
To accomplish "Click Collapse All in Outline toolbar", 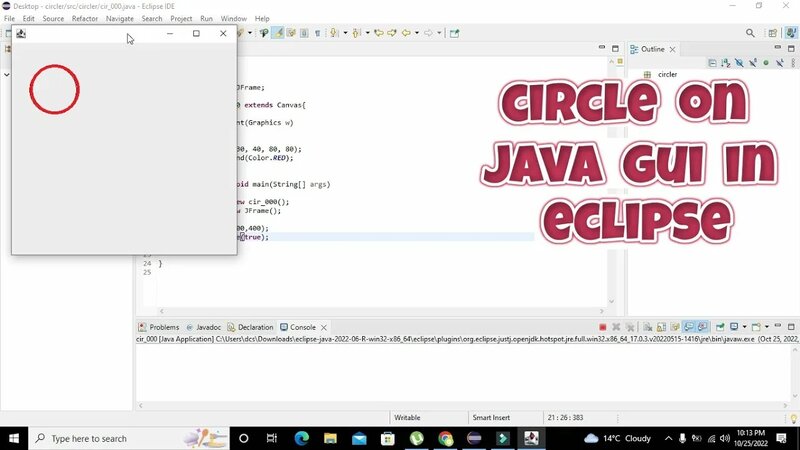I will pos(712,63).
